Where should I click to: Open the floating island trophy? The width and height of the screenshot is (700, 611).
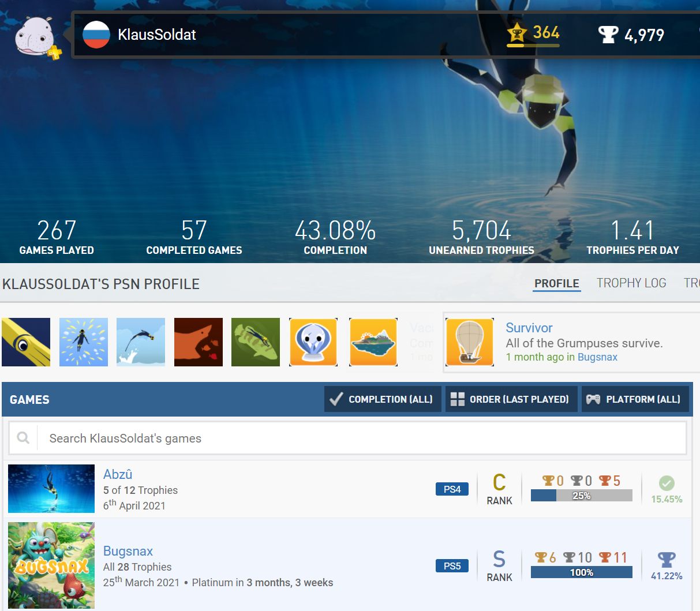(373, 342)
